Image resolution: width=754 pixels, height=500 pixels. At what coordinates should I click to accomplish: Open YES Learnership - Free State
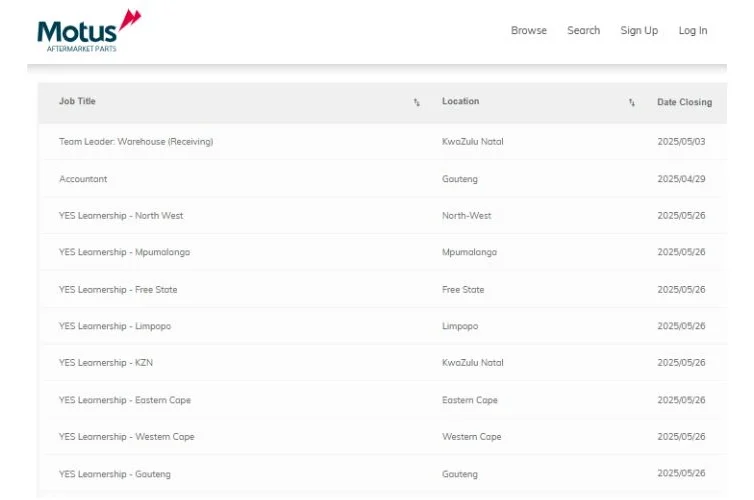point(118,290)
